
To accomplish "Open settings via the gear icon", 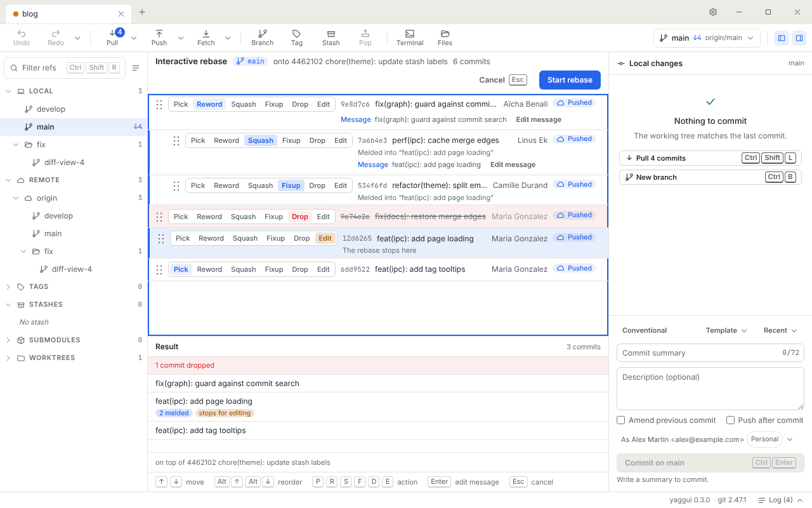I will [713, 12].
